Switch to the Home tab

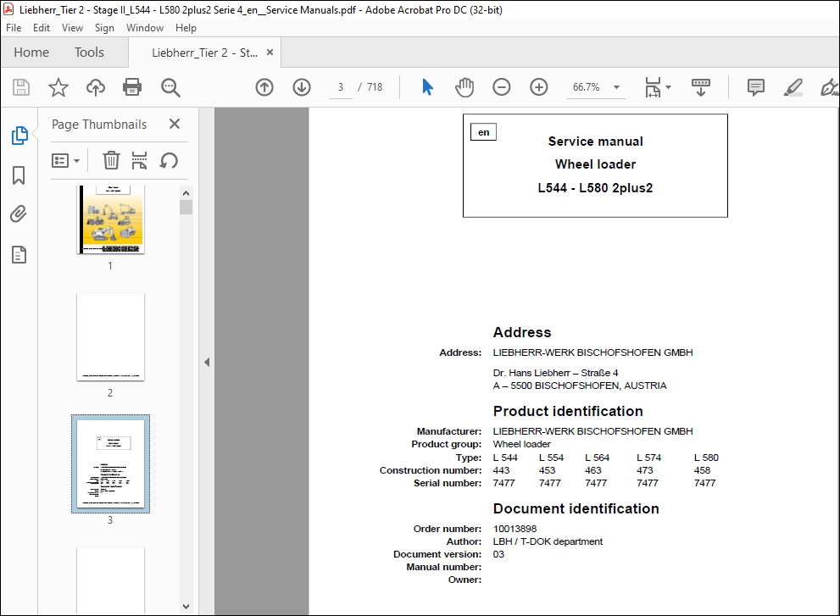[x=31, y=52]
